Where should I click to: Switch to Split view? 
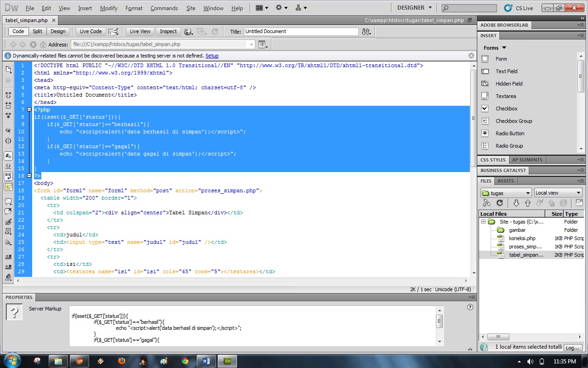[37, 31]
